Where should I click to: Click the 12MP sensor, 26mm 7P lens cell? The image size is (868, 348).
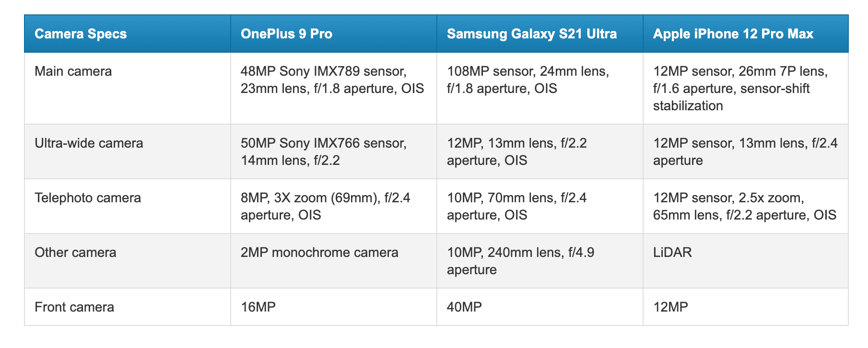[746, 88]
